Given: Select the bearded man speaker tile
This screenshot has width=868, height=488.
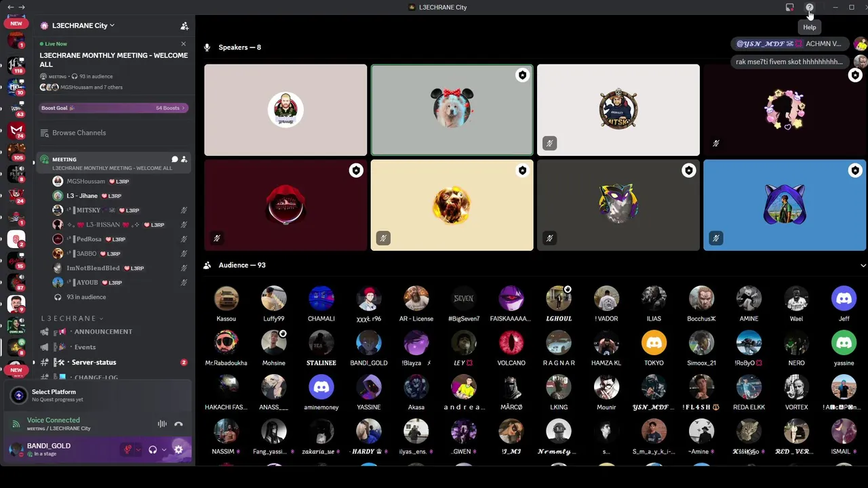Looking at the screenshot, I should pos(285,110).
